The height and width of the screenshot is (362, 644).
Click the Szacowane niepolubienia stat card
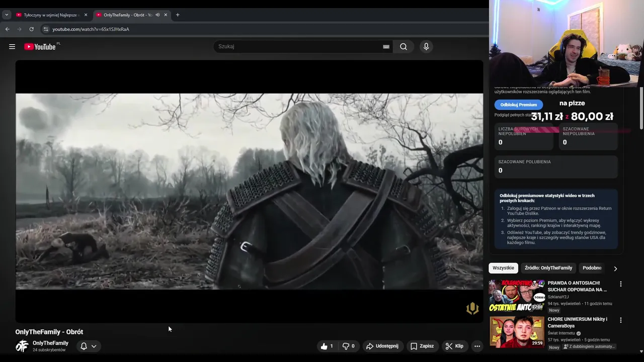[588, 137]
